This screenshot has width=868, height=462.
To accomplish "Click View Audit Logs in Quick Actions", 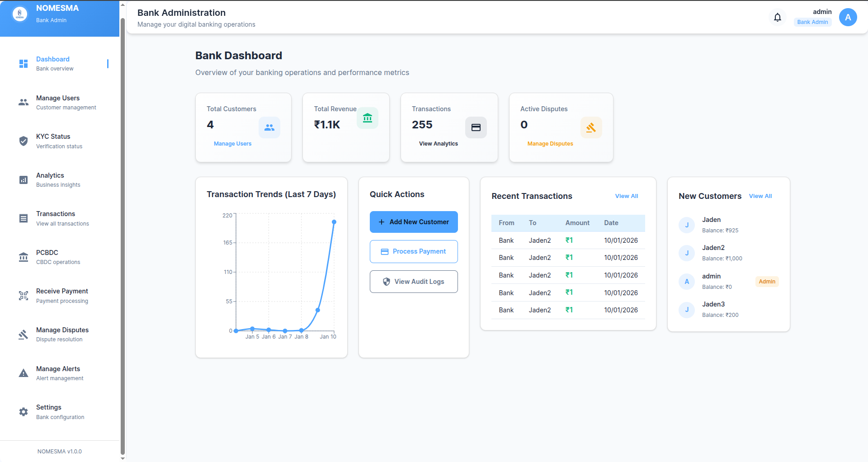I will (x=413, y=281).
